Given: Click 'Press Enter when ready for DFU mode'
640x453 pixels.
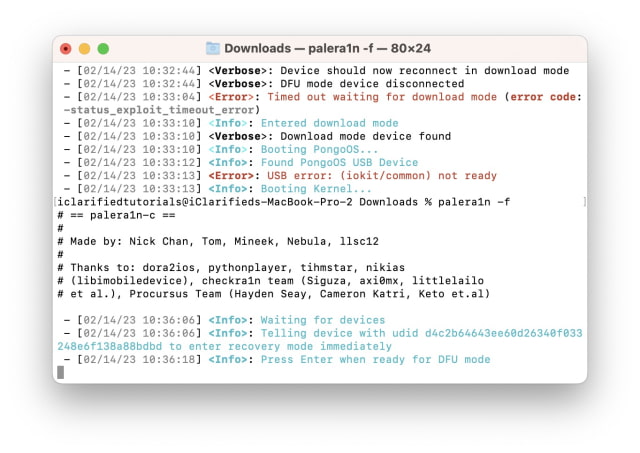Looking at the screenshot, I should click(x=376, y=360).
